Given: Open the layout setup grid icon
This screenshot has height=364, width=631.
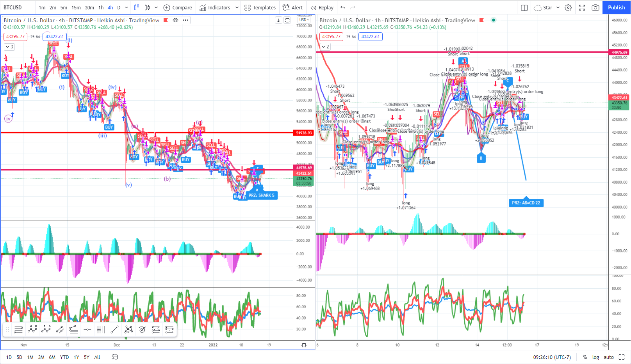Looking at the screenshot, I should point(524,7).
